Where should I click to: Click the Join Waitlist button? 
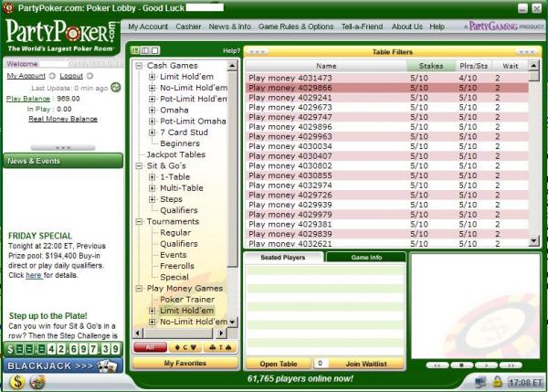tap(366, 364)
